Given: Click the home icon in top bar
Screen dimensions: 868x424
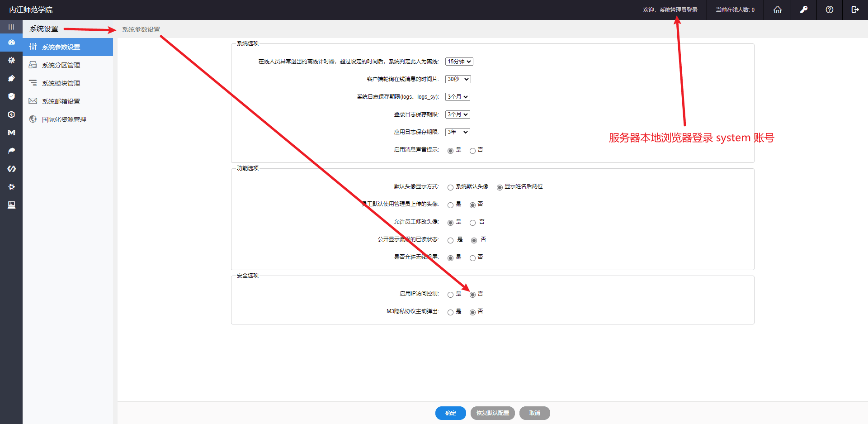Looking at the screenshot, I should click(x=777, y=10).
